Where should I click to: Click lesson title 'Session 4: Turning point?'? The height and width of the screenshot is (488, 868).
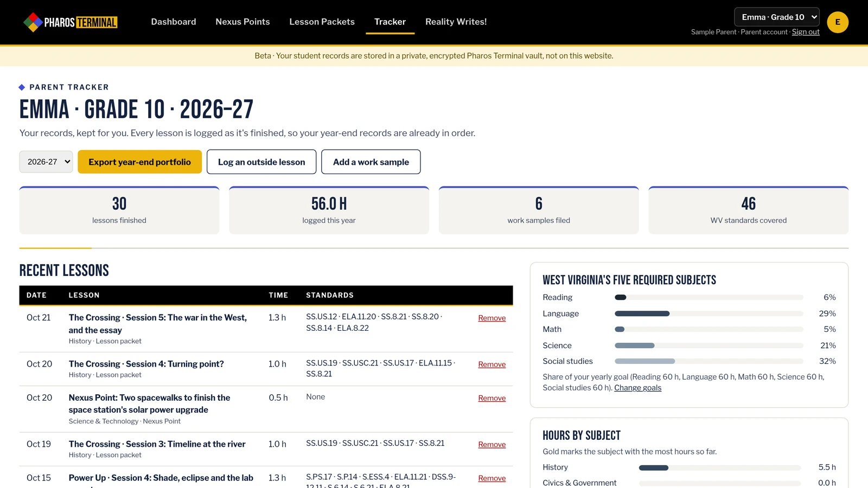(146, 364)
